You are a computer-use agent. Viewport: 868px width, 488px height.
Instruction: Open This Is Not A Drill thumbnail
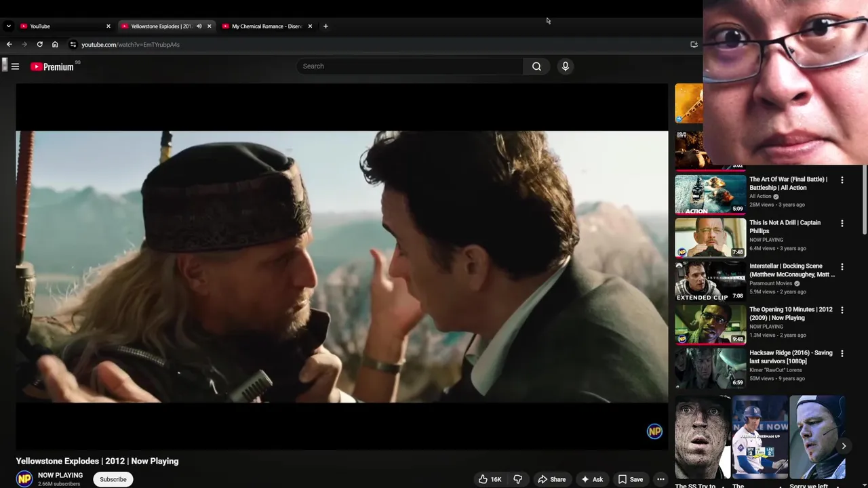[710, 239]
